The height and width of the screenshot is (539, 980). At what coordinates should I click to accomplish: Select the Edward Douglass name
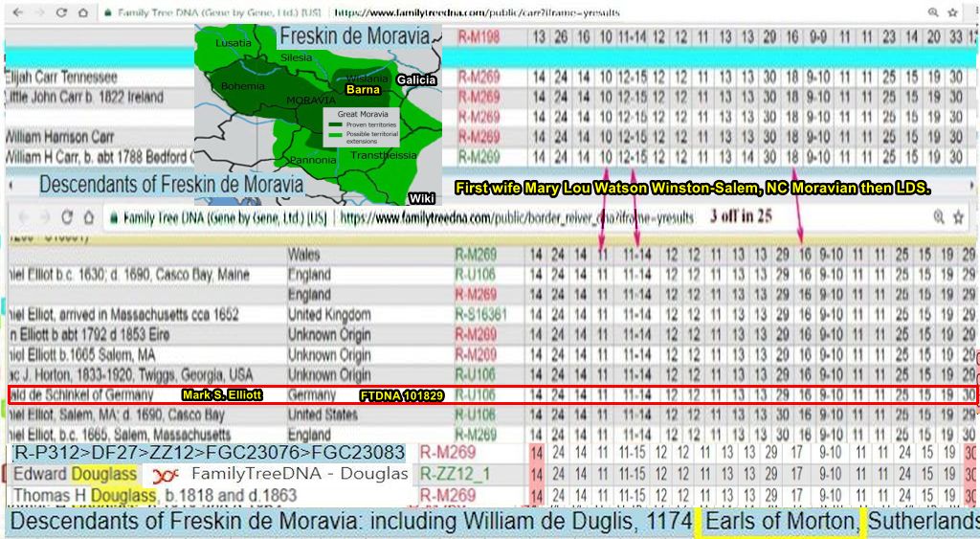coord(75,474)
